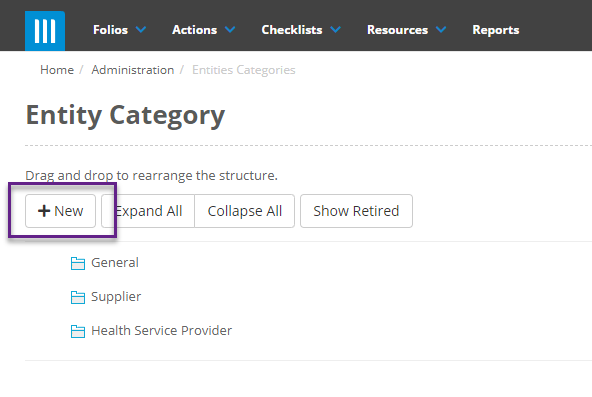Expand the Folios dropdown chevron
Image resolution: width=592 pixels, height=397 pixels.
[141, 29]
